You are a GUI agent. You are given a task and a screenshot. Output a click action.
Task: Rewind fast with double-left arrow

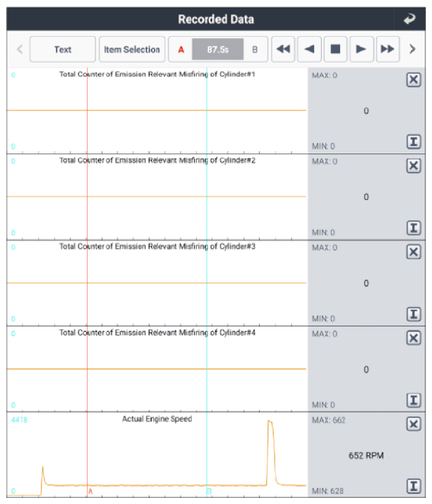pos(283,49)
